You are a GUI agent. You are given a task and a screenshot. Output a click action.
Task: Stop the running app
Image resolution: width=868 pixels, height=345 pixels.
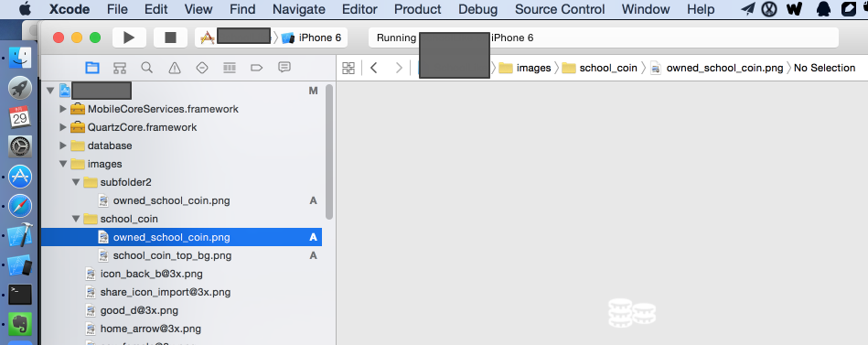[170, 38]
